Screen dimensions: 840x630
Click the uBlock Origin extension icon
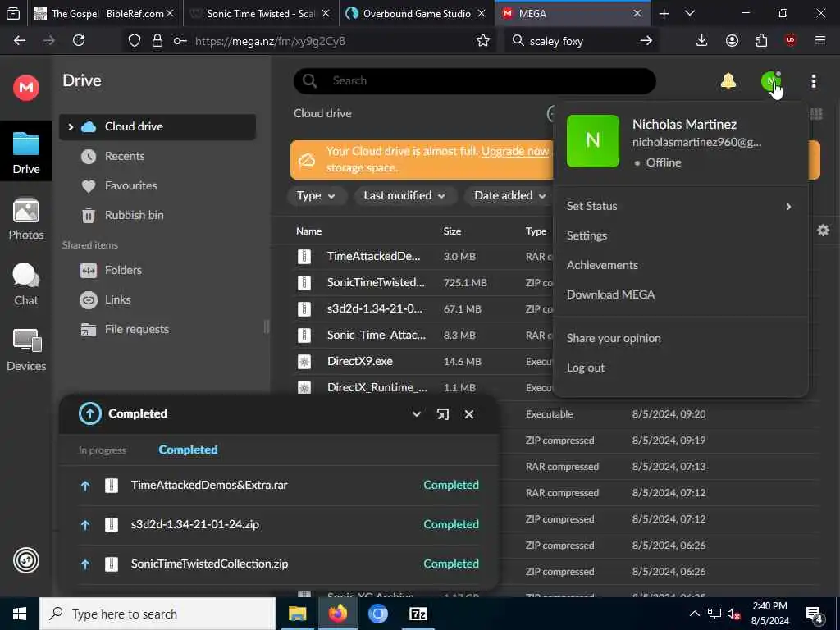coord(791,40)
